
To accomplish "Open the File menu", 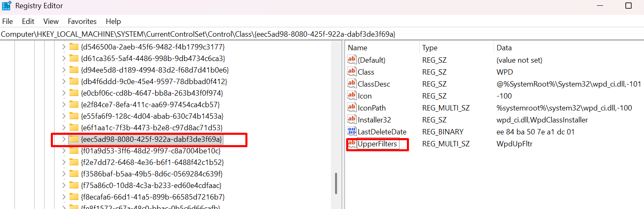I will (x=7, y=21).
